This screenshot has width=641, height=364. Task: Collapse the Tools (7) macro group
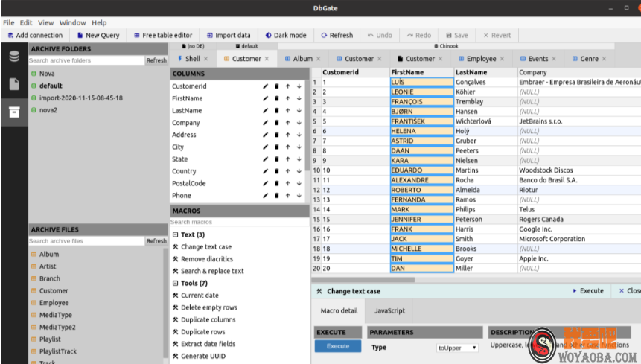[x=175, y=284]
